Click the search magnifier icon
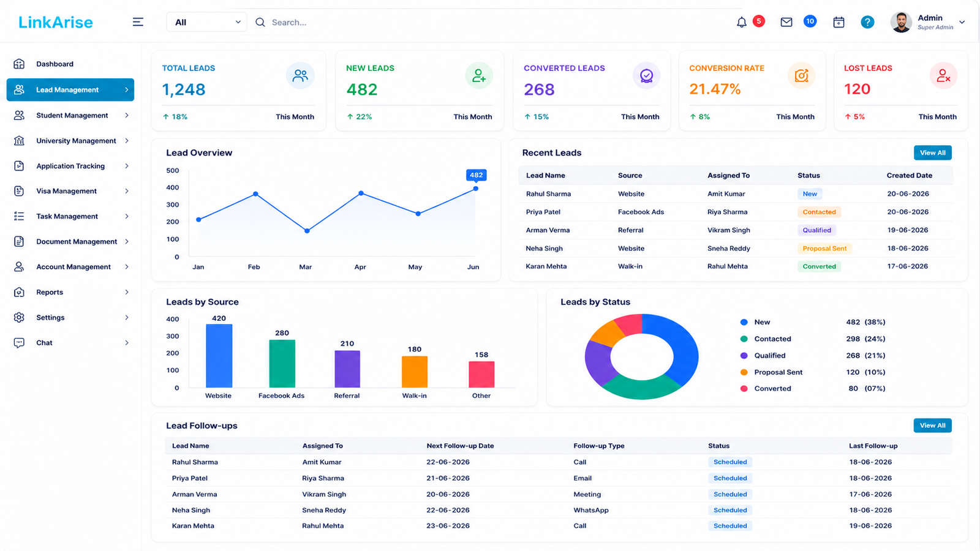Viewport: 980px width, 551px height. (x=260, y=22)
